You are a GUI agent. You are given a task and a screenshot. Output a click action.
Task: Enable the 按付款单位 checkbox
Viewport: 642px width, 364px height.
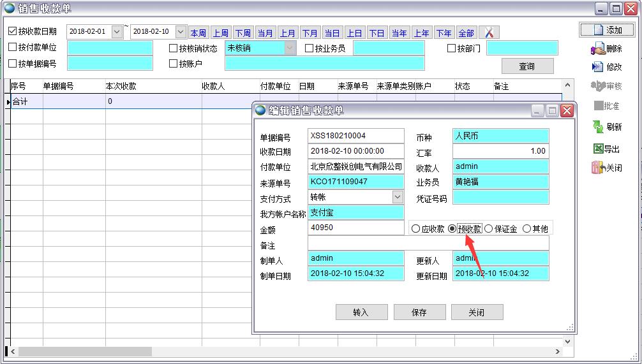[13, 48]
